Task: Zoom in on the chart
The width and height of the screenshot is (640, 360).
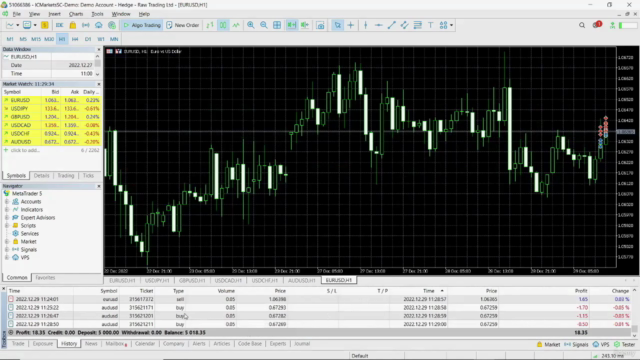Action: tap(251, 25)
